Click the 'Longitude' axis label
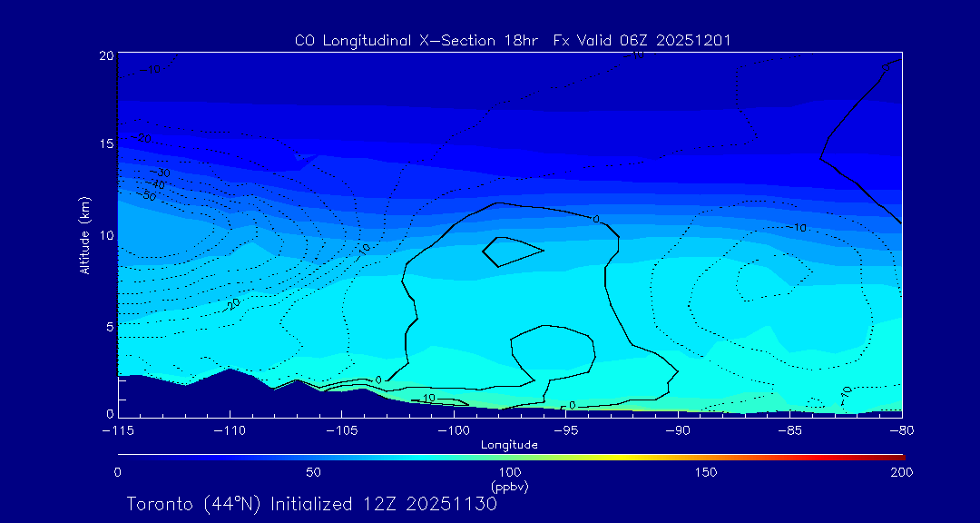 pos(509,446)
